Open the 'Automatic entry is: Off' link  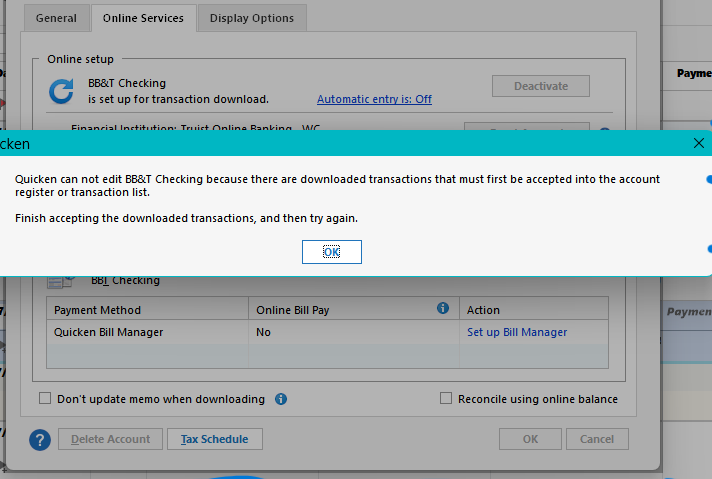pos(374,99)
